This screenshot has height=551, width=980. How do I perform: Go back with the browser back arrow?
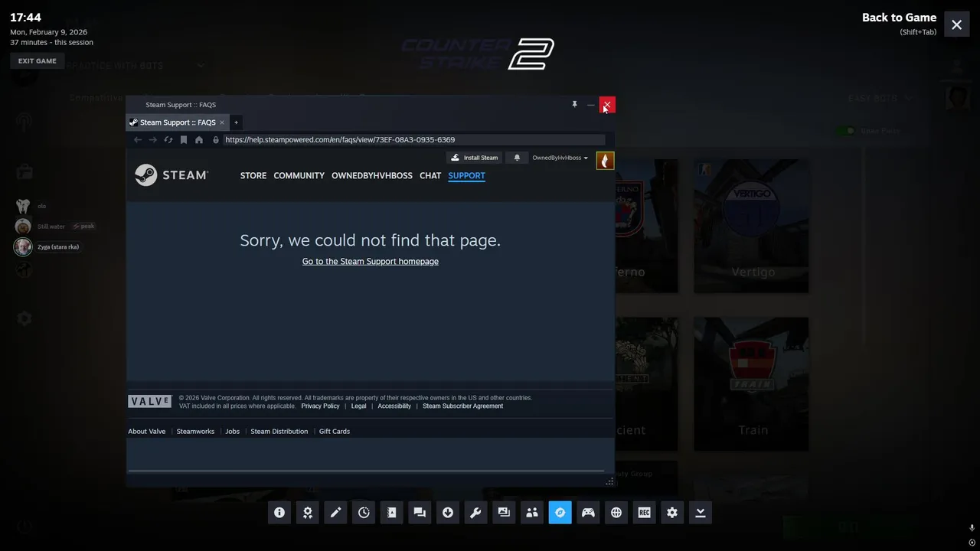coord(138,140)
